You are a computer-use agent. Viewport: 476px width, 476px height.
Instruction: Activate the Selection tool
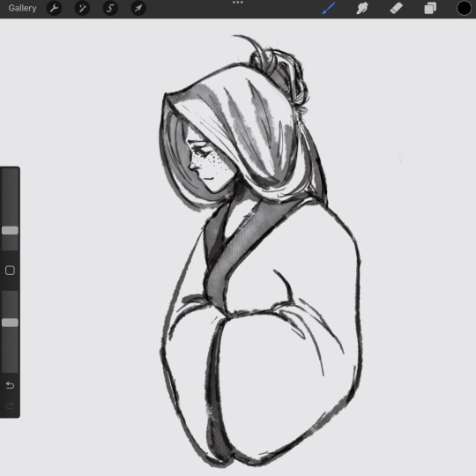coord(110,8)
